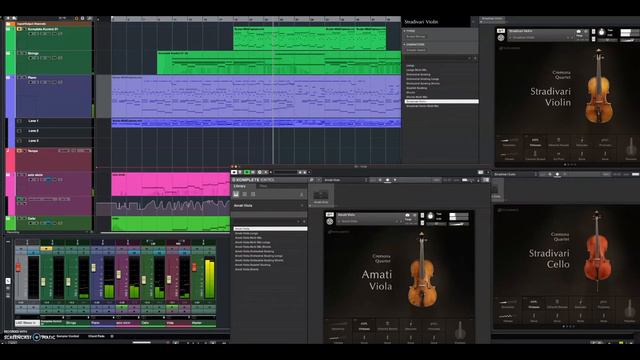Toggle the orange activate button on Tempo track
This screenshot has height=360, width=640.
[19, 151]
